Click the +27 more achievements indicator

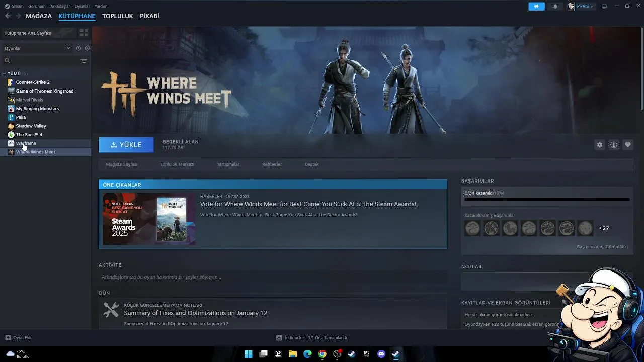point(604,228)
